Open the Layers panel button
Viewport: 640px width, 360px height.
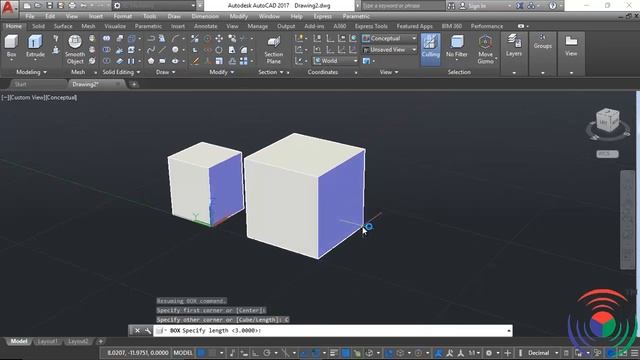(513, 46)
